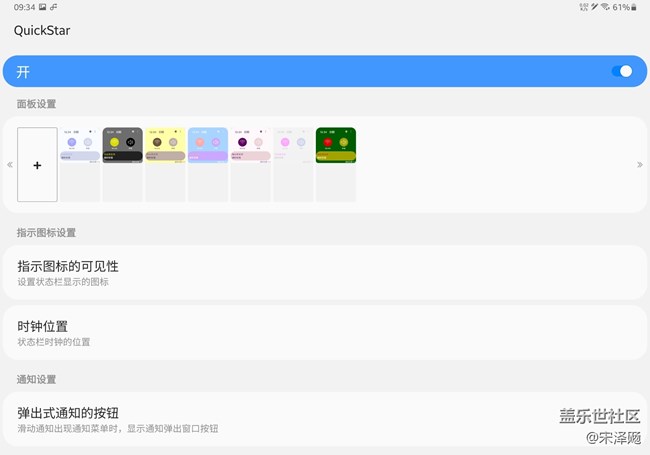Tap the 指示图标设置 section header

pos(46,232)
